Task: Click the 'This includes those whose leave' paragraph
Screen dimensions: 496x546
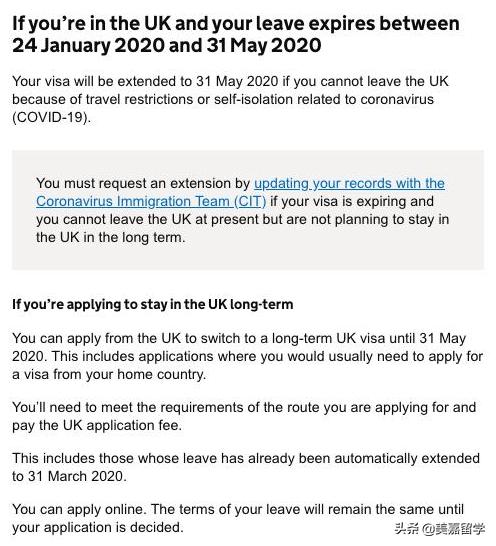Action: [x=246, y=467]
